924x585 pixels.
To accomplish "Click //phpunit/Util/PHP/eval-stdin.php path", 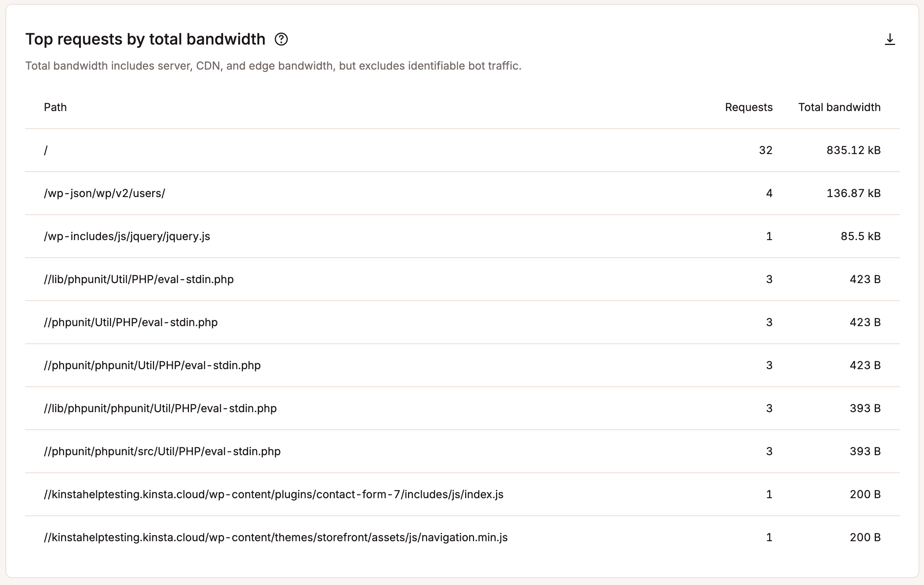I will pos(131,322).
